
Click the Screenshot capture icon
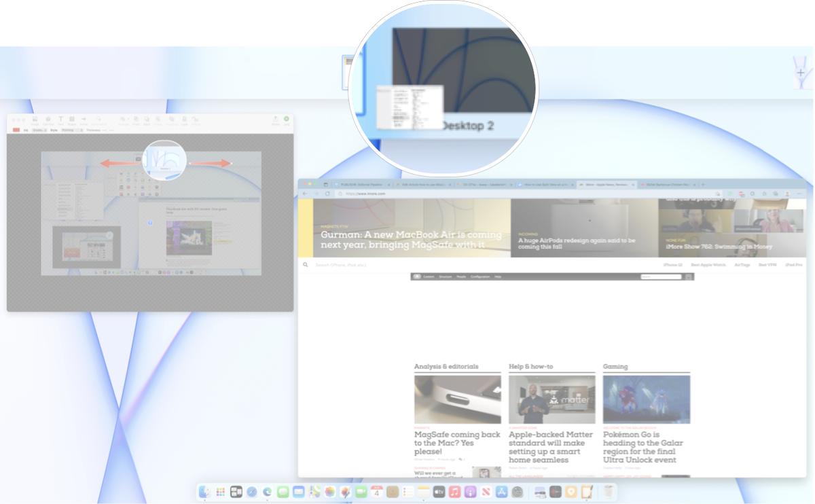(x=98, y=120)
